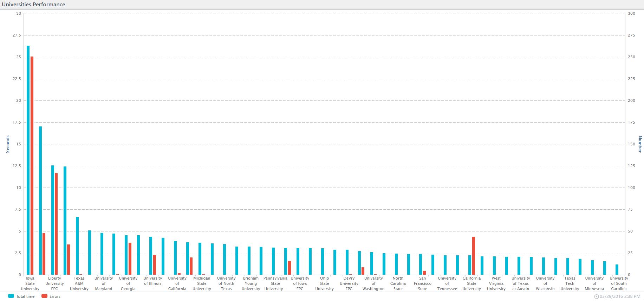This screenshot has width=644, height=301.
Task: Click the 'University of Maryland' axis label
Action: point(104,283)
